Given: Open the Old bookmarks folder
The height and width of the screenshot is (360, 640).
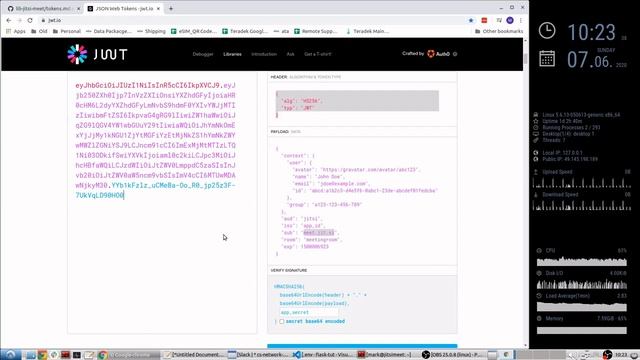Looking at the screenshot, I should [x=39, y=31].
